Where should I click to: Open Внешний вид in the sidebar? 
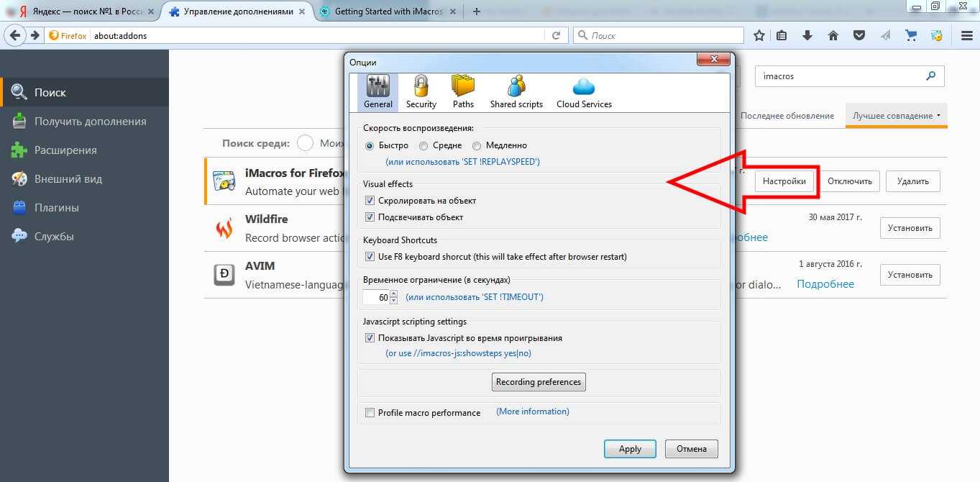tap(85, 178)
